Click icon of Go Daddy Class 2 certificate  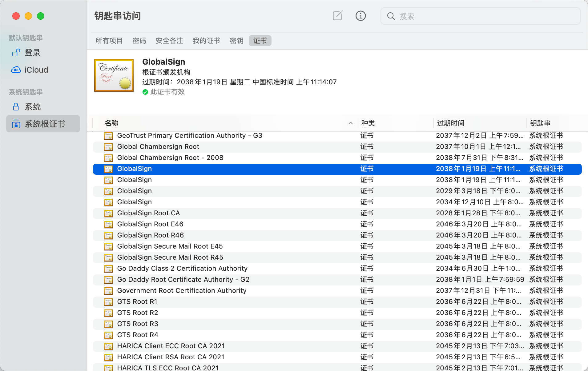pyautogui.click(x=108, y=269)
